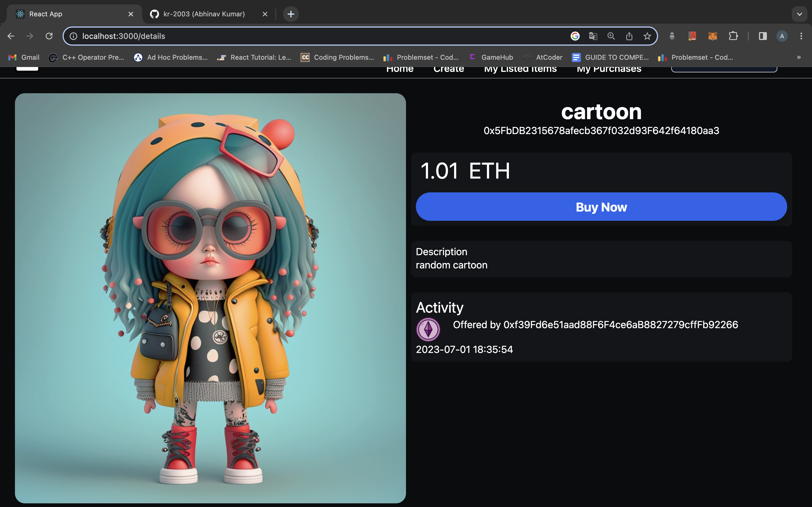Bookmark this page with star icon

point(647,36)
